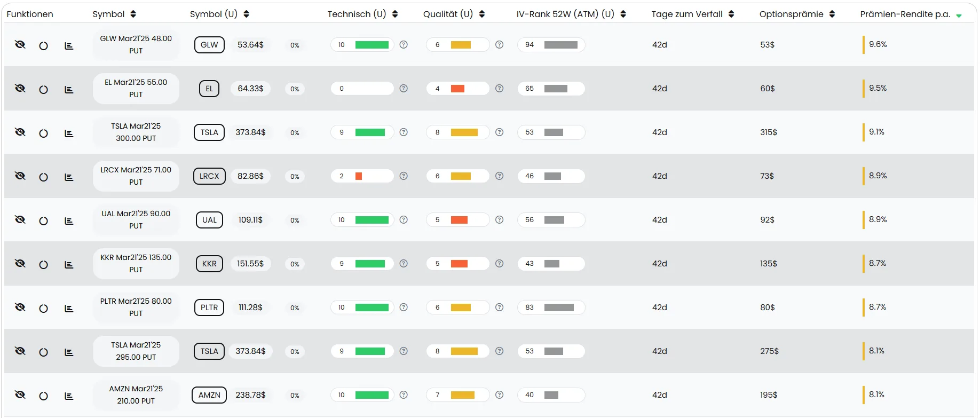The width and height of the screenshot is (980, 418).
Task: Open the EL underlying symbol badge
Action: (x=209, y=89)
